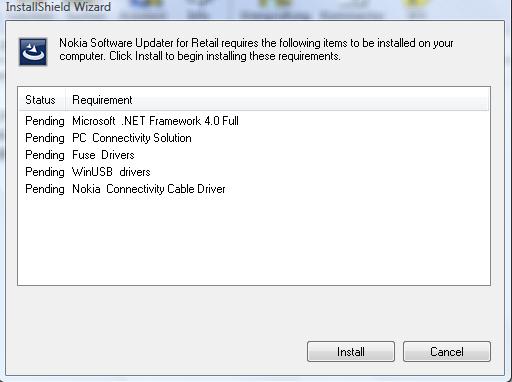
Task: Click Pending status beside PC Connectivity Solution
Action: click(45, 138)
